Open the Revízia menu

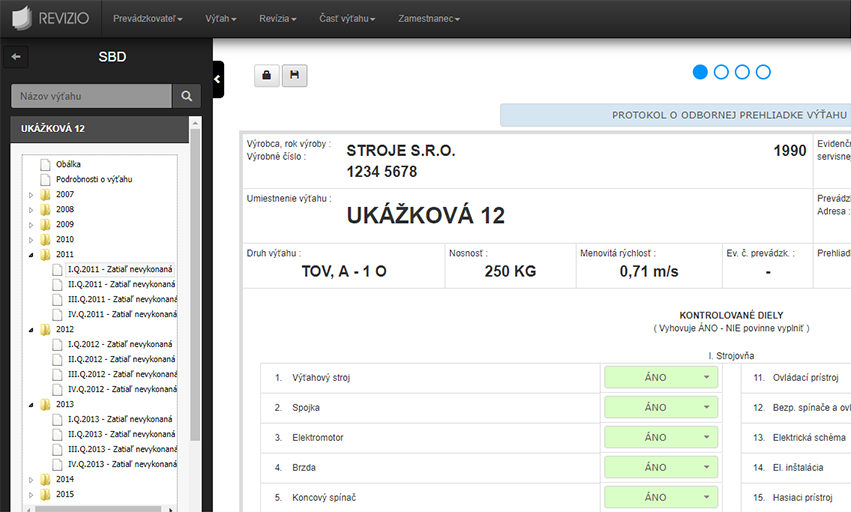coord(278,19)
